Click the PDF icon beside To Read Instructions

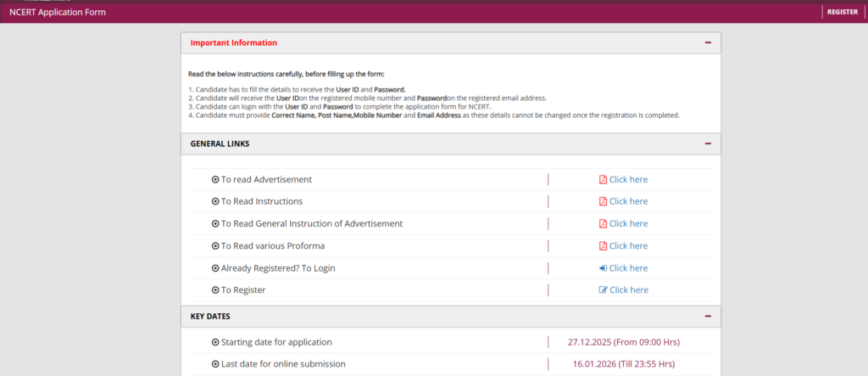603,201
